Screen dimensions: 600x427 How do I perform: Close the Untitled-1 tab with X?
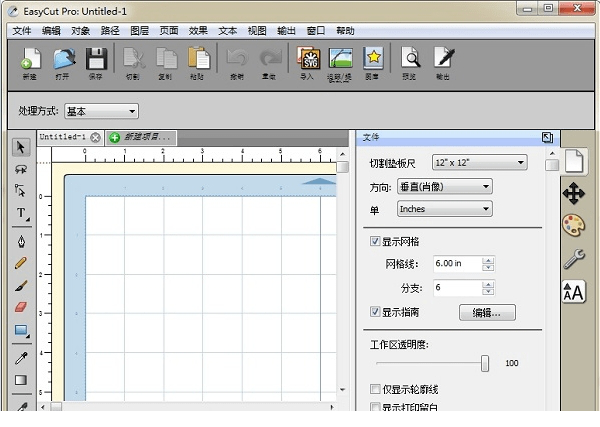[95, 137]
